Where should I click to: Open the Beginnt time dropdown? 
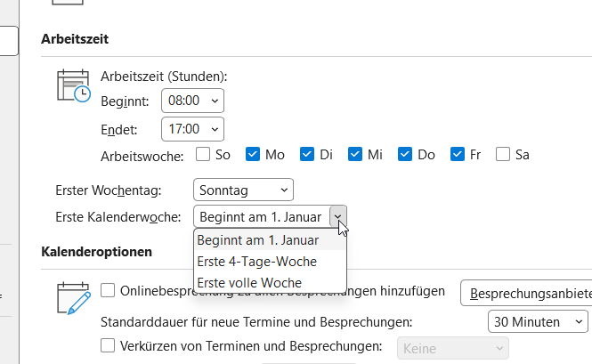pyautogui.click(x=192, y=101)
